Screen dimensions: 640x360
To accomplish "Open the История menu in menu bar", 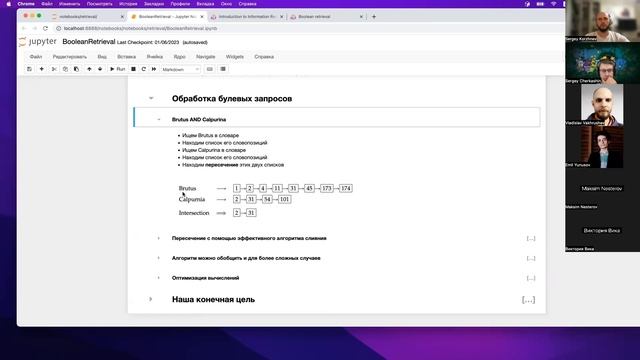I will (x=128, y=4).
